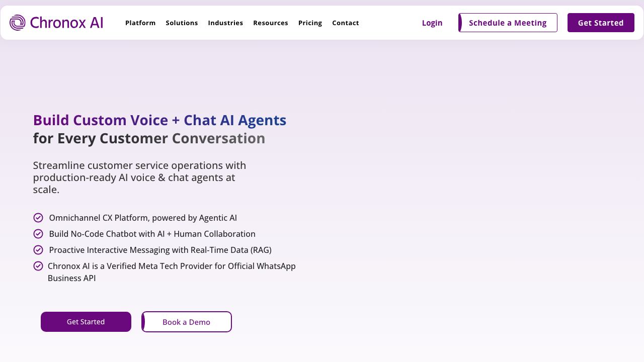Screen dimensions: 644x362
Task: Open the Solutions menu
Action: tap(182, 23)
